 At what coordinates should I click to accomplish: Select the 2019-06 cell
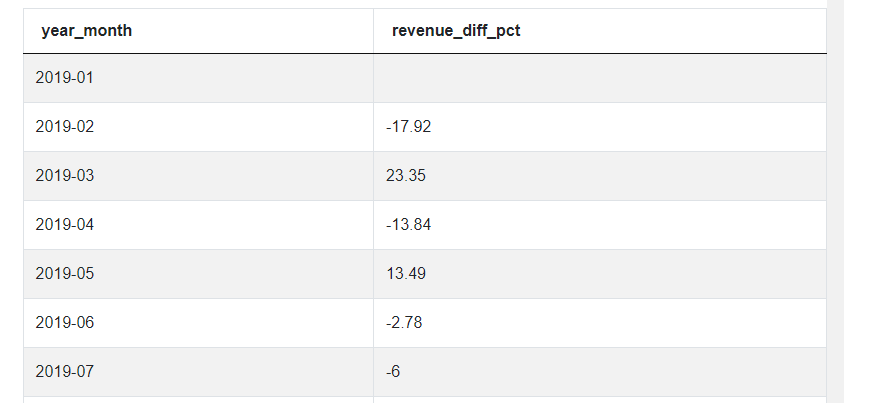click(198, 323)
